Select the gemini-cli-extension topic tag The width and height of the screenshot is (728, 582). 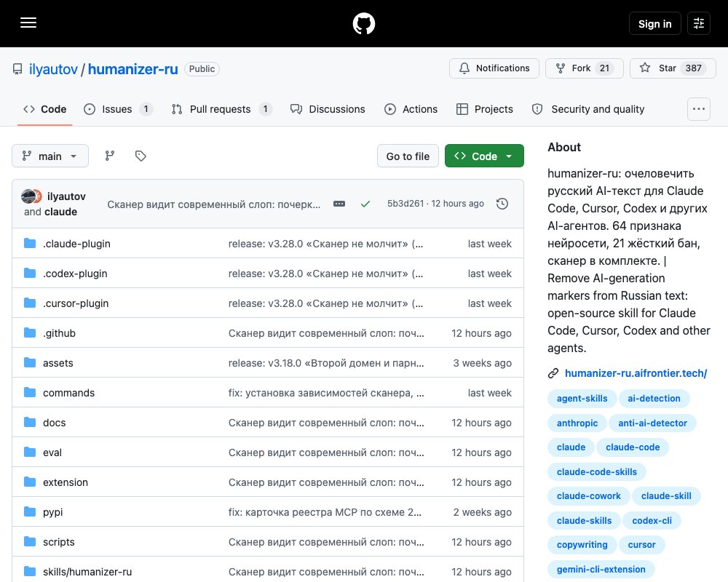[601, 569]
